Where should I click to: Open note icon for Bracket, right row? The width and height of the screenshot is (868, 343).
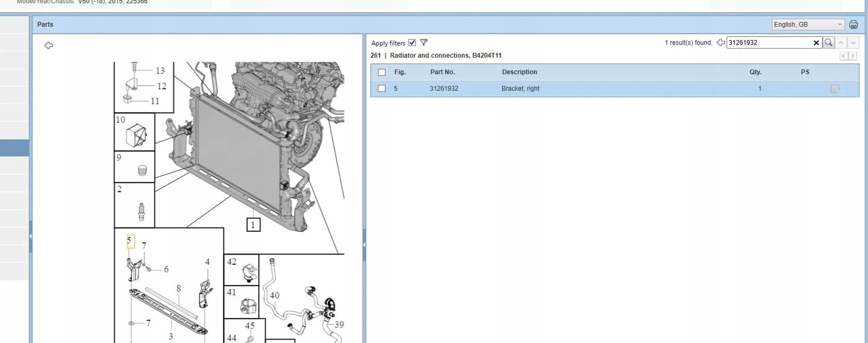tap(834, 89)
